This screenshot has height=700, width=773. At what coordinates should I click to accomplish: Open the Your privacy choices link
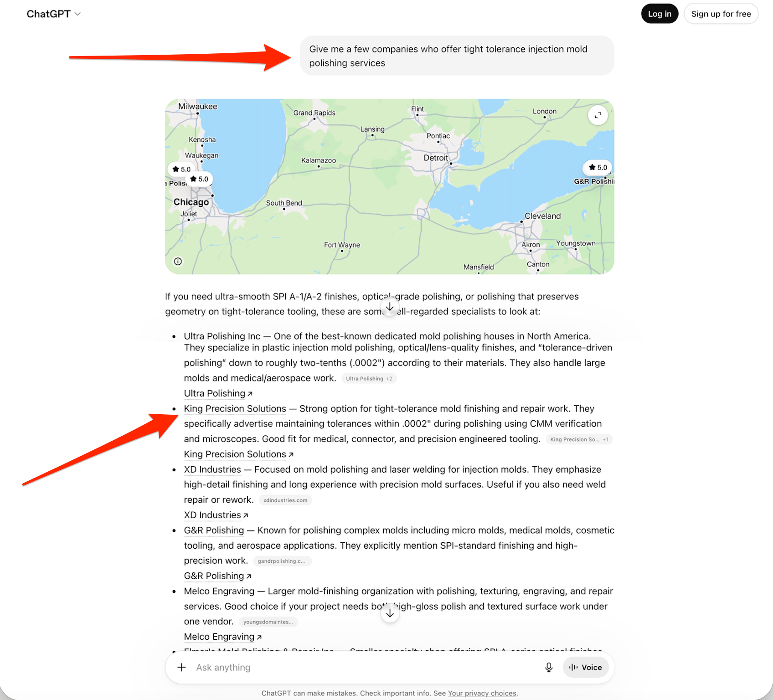pyautogui.click(x=482, y=693)
